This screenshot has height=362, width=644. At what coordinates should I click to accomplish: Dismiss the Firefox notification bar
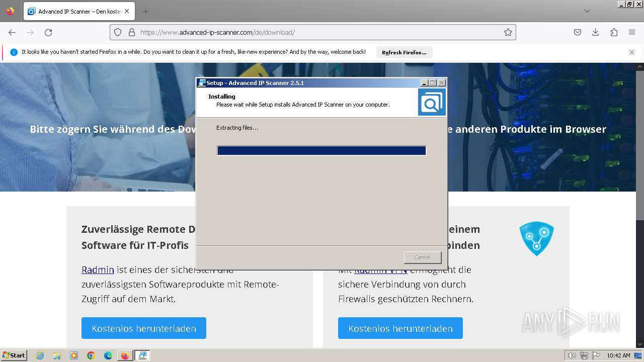(632, 52)
